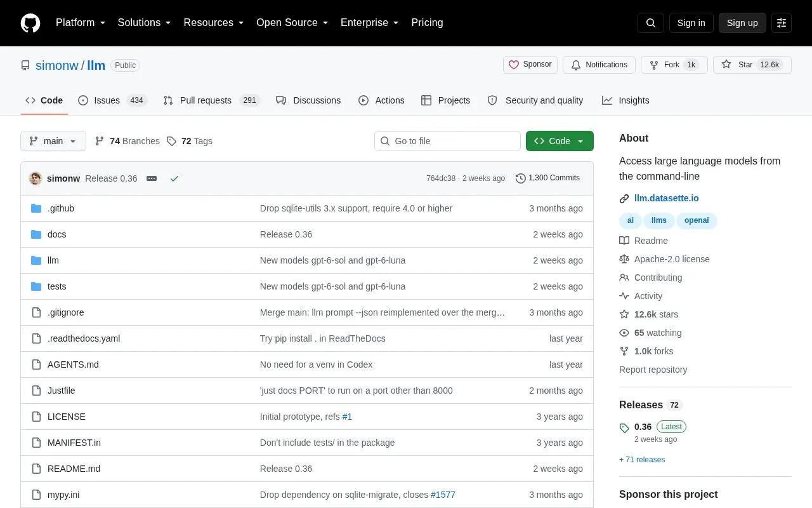This screenshot has width=812, height=508.
Task: Open the .gitignore file icon
Action: (36, 312)
